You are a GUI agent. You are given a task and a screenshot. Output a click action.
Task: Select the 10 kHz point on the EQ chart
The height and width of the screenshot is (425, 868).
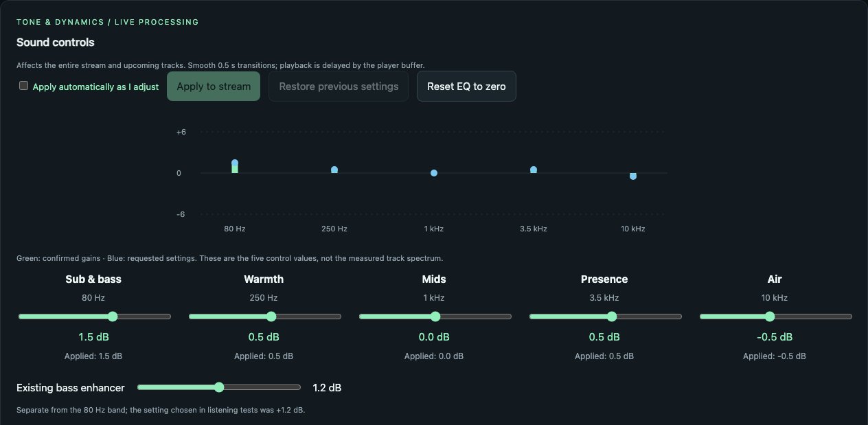(x=633, y=176)
